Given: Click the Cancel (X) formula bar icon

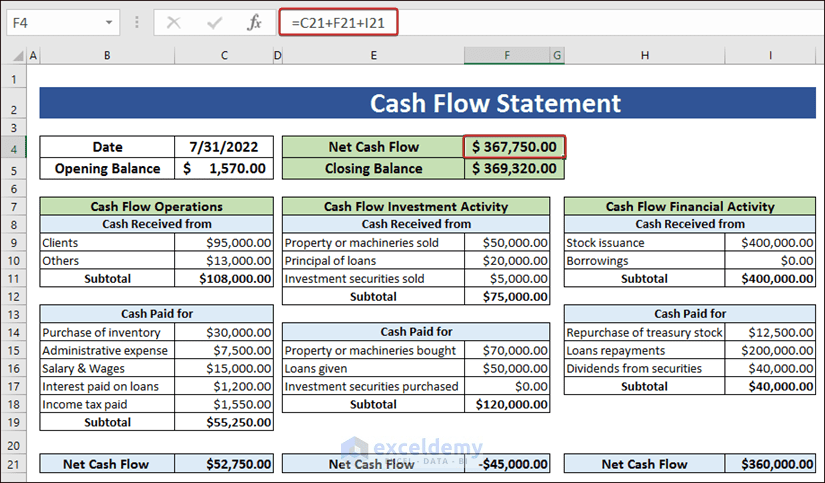Looking at the screenshot, I should pyautogui.click(x=174, y=23).
